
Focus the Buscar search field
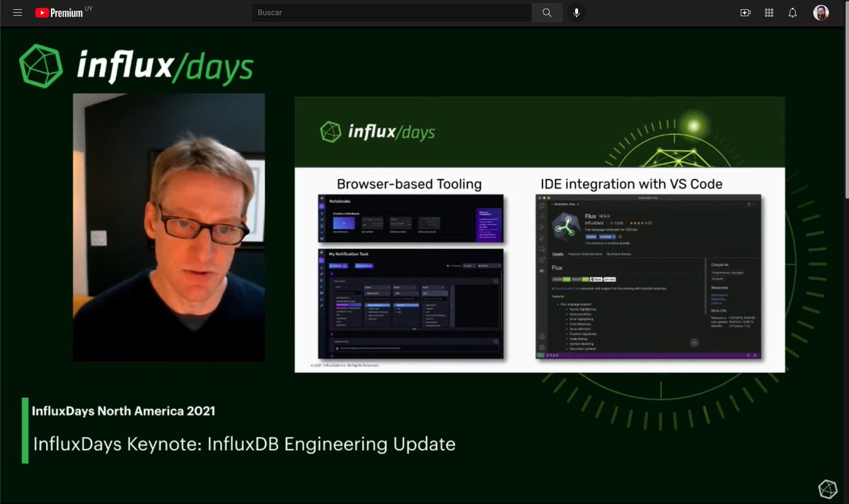pos(391,13)
